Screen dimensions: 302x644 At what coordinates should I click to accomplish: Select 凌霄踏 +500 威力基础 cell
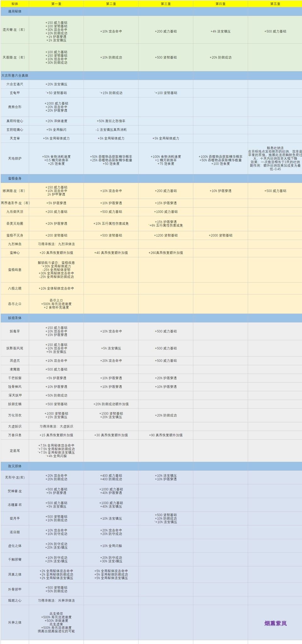pos(56,369)
